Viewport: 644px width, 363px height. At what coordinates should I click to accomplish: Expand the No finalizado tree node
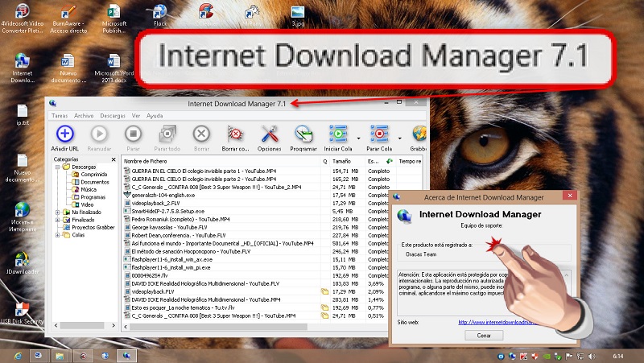click(58, 212)
